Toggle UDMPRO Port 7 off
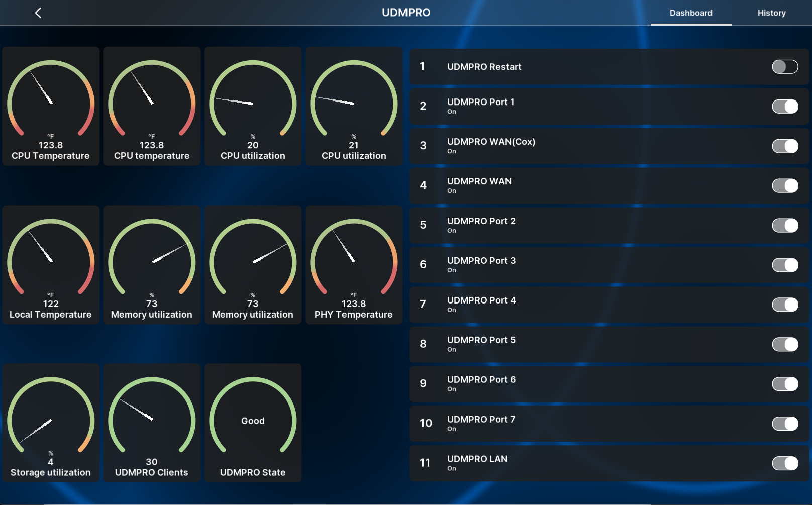This screenshot has width=812, height=505. [784, 424]
